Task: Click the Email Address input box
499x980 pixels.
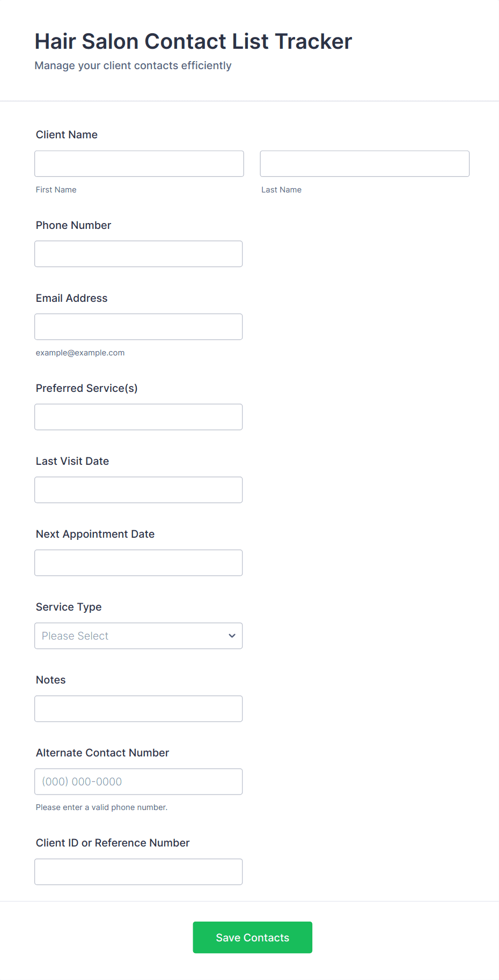Action: (138, 326)
